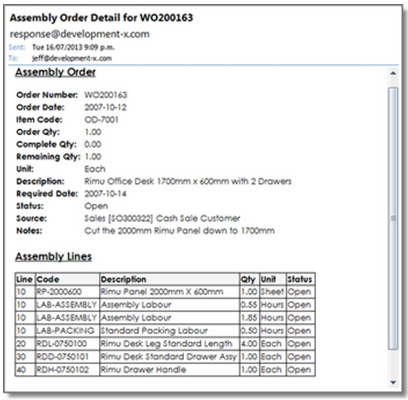
Task: Click recipient jeff@development-x.com
Action: point(72,58)
